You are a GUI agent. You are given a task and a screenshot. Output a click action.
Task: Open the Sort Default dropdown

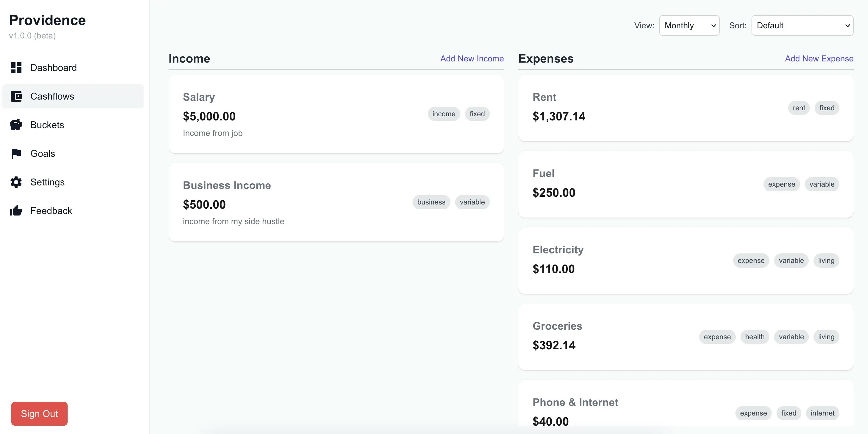[x=802, y=26]
